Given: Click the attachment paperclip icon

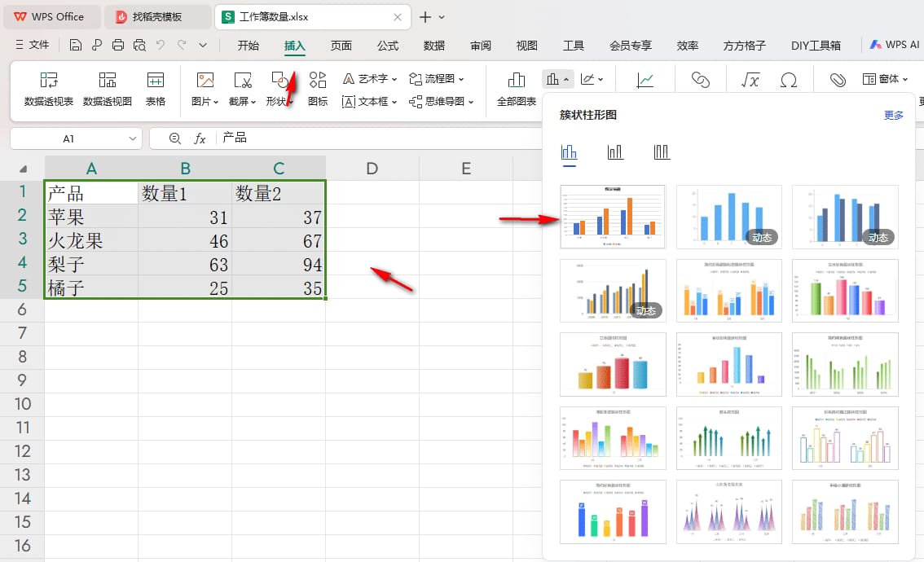Looking at the screenshot, I should click(x=838, y=80).
